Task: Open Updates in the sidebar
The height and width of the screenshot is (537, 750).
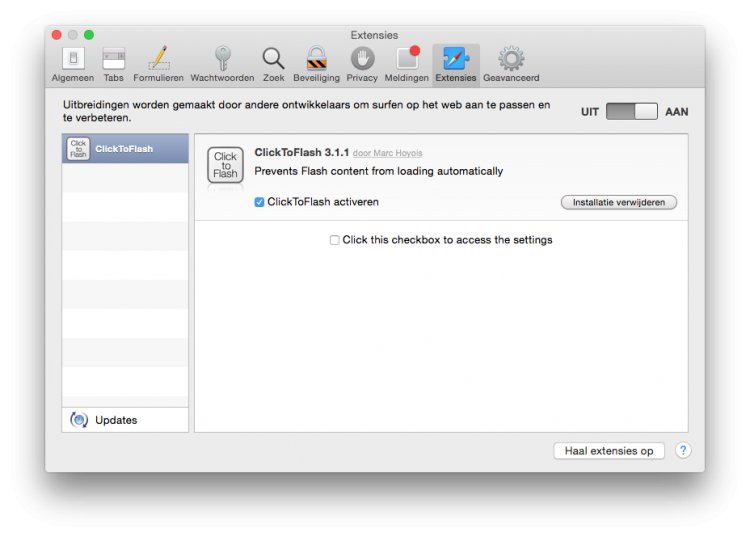Action: pos(125,420)
